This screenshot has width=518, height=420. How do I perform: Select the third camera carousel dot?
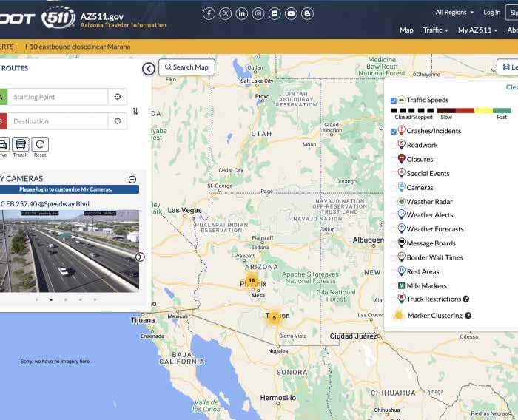(66, 299)
